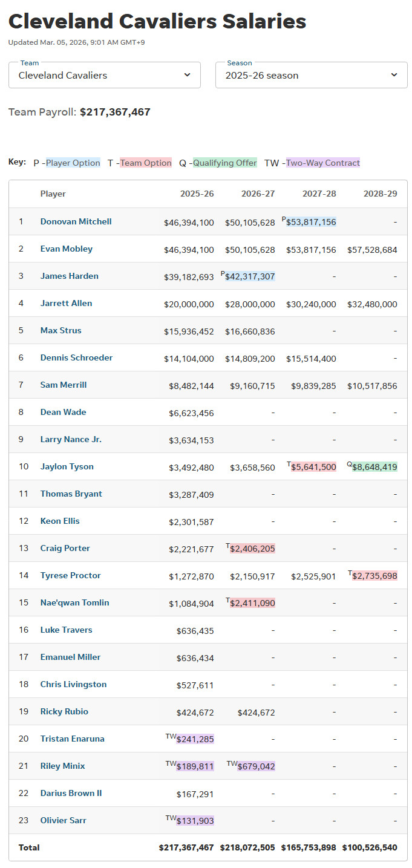Click the 2025-26 column header

(x=197, y=194)
